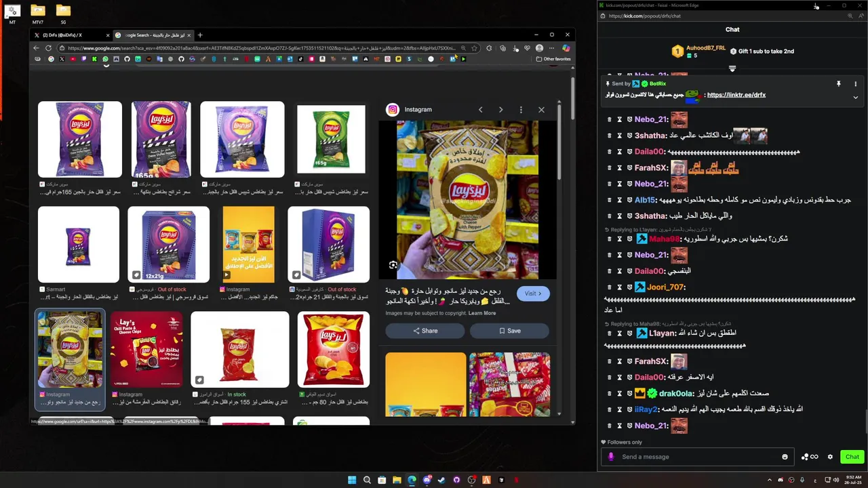The height and width of the screenshot is (488, 868).
Task: Open Steam from the taskbar
Action: [x=441, y=480]
